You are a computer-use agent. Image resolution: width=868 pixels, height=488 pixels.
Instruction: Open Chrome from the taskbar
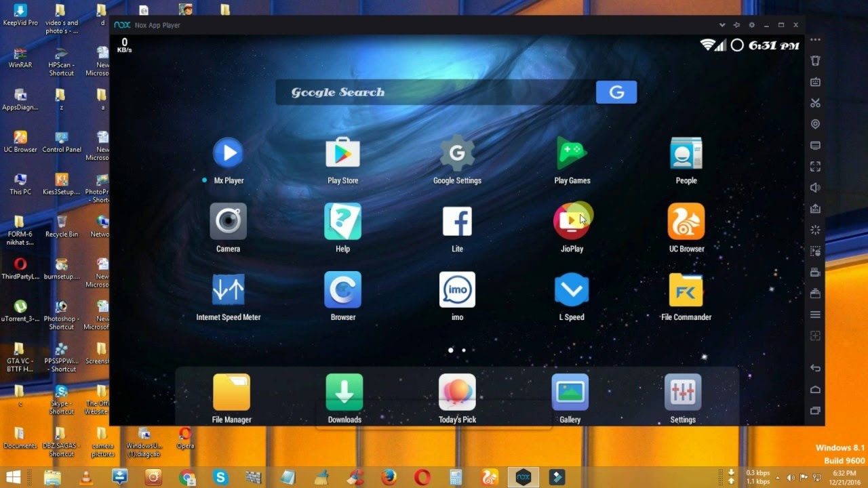tap(187, 477)
